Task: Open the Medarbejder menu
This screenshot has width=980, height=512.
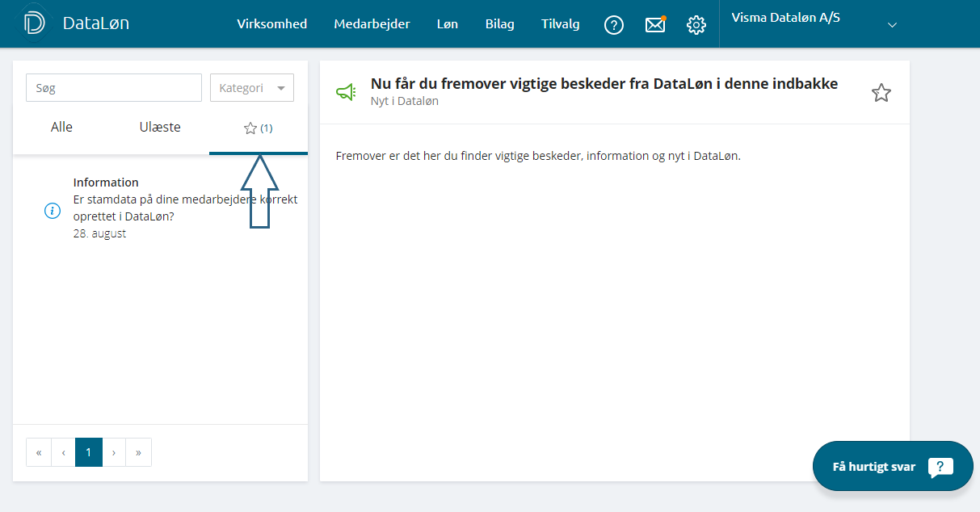Action: click(372, 24)
